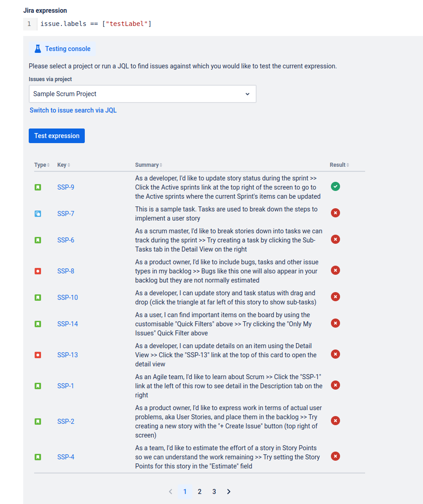423x504 pixels.
Task: Select pagination page 3
Action: [x=214, y=492]
